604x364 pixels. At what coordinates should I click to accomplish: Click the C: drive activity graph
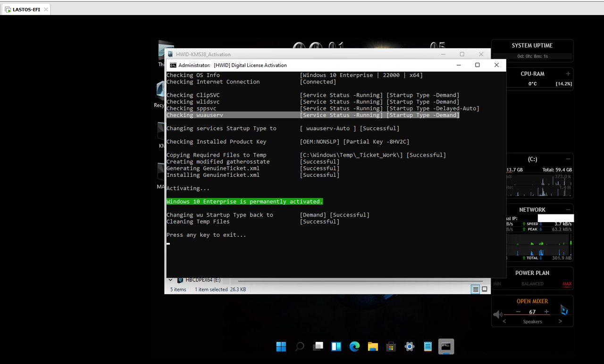pyautogui.click(x=539, y=185)
